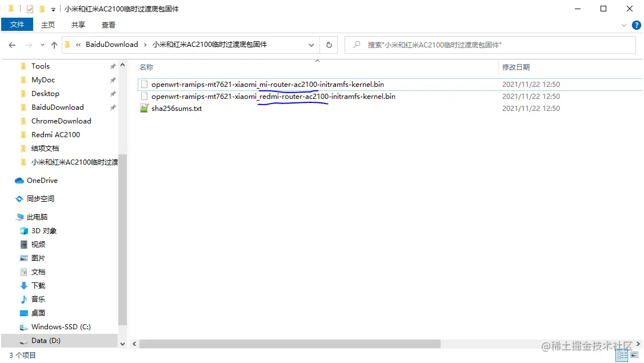Open 音乐 folder in sidebar
The height and width of the screenshot is (363, 644).
tap(38, 299)
